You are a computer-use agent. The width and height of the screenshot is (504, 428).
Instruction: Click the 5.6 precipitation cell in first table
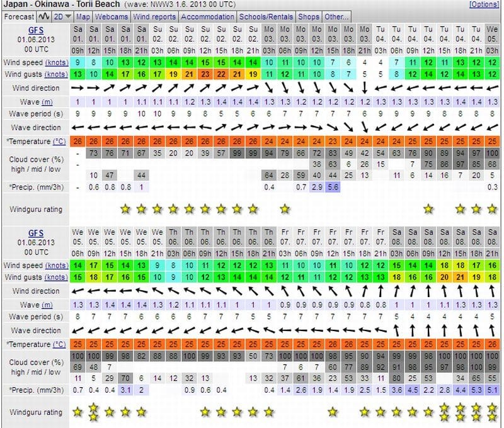click(333, 187)
